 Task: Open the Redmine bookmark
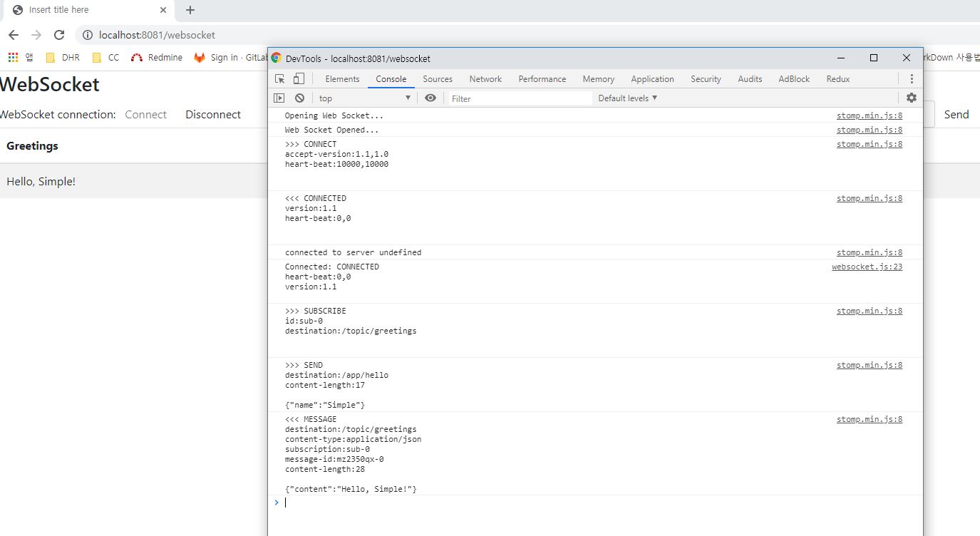click(x=157, y=58)
